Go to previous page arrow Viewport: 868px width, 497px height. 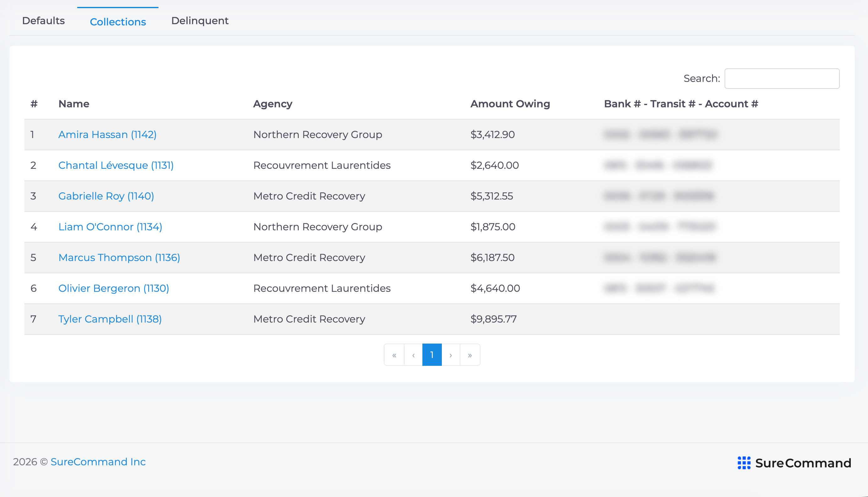[x=413, y=355]
